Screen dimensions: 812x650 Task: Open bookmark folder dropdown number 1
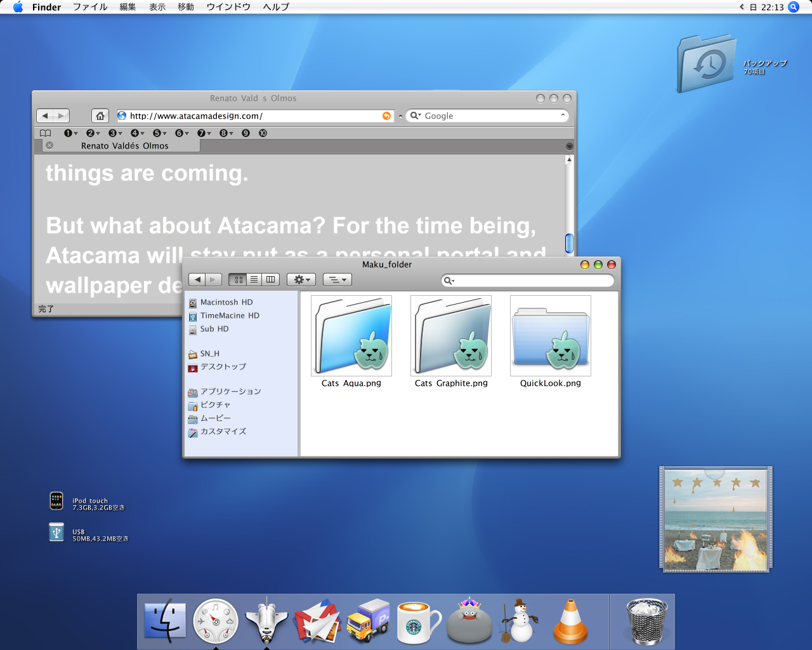click(x=71, y=133)
